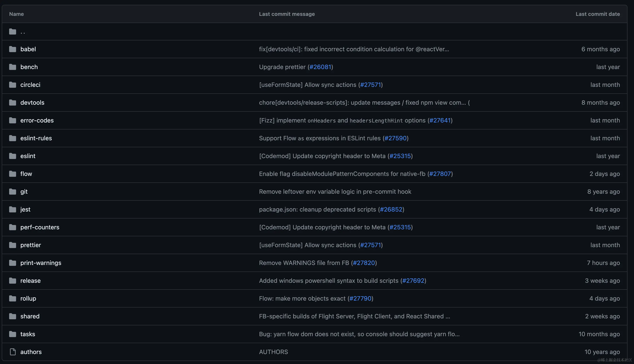This screenshot has height=364, width=634.
Task: Open pull request #26081 link
Action: click(320, 67)
